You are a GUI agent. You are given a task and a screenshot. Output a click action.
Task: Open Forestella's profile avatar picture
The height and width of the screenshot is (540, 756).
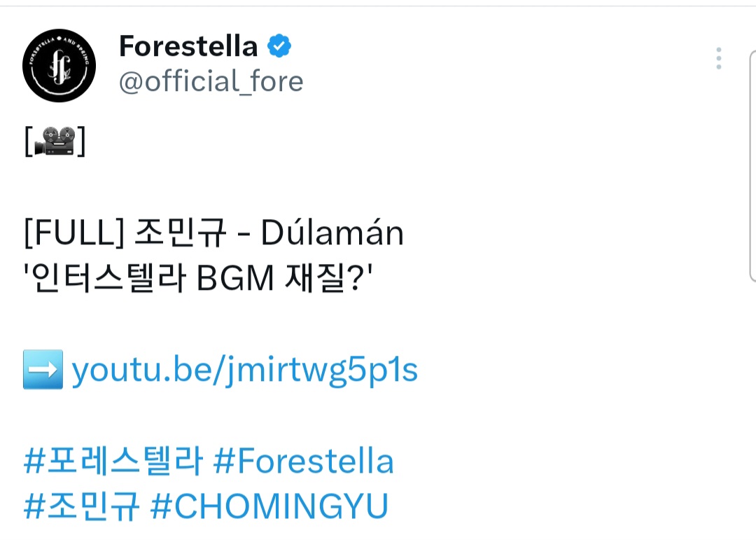click(59, 65)
